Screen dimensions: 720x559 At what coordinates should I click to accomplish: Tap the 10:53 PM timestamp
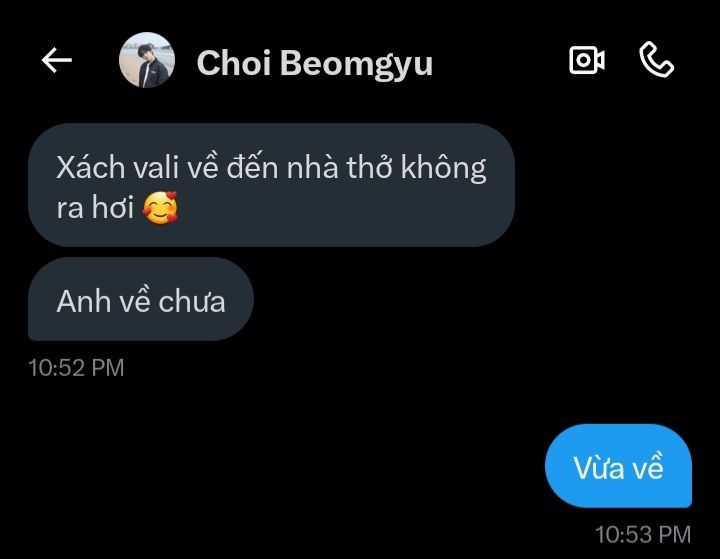click(x=643, y=535)
